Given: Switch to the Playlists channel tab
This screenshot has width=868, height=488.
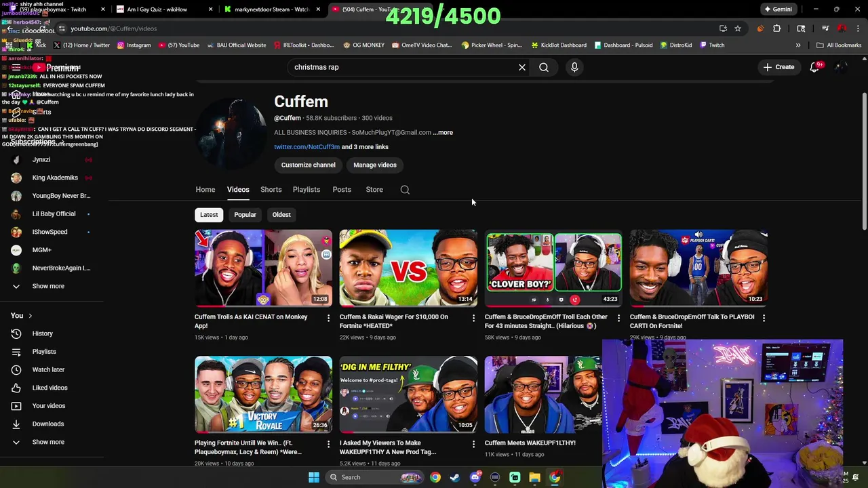Looking at the screenshot, I should click(307, 190).
